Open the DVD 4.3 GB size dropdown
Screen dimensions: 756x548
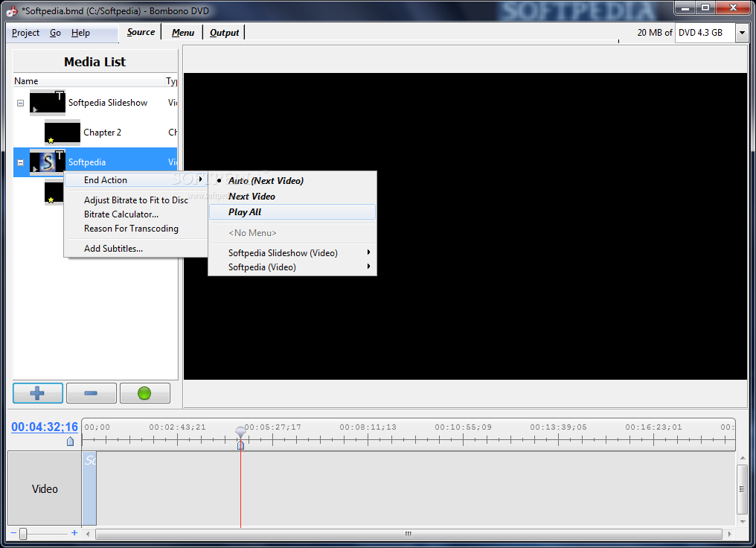click(x=742, y=33)
